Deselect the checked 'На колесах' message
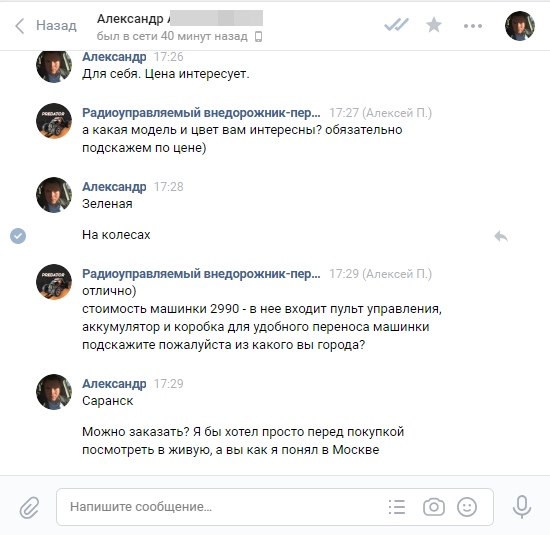 click(18, 236)
